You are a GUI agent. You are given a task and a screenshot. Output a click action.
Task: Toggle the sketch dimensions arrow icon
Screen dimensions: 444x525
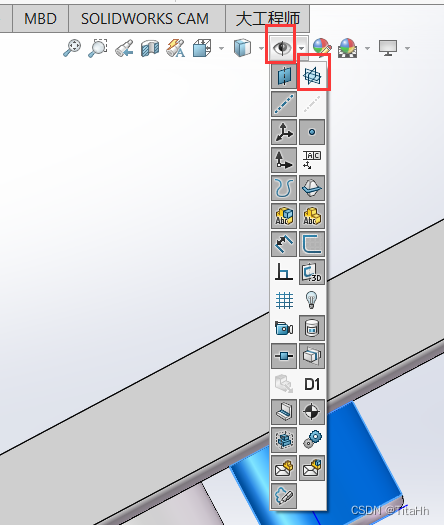click(x=284, y=244)
